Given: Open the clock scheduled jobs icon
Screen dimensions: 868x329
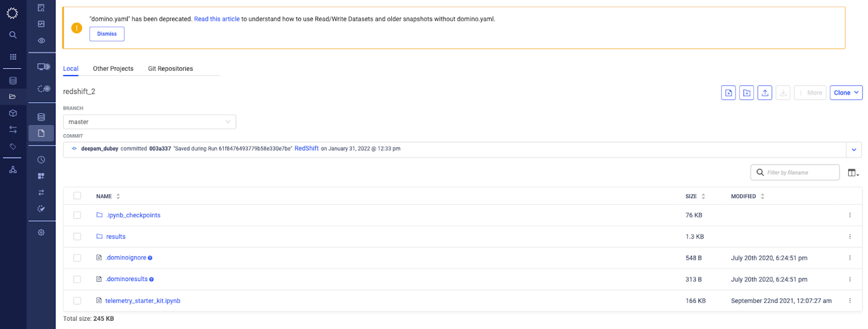Looking at the screenshot, I should click(x=41, y=160).
